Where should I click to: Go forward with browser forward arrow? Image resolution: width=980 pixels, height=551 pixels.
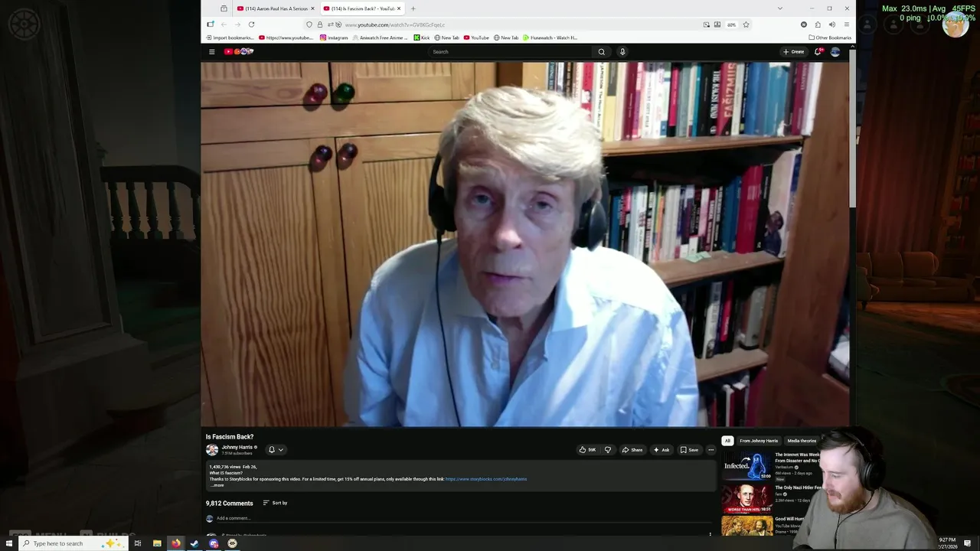(x=237, y=24)
